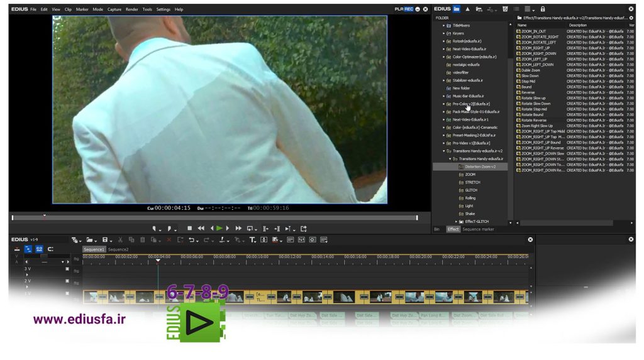Click the Redo icon in the timeline toolbar
Image resolution: width=644 pixels, height=360 pixels.
click(206, 240)
